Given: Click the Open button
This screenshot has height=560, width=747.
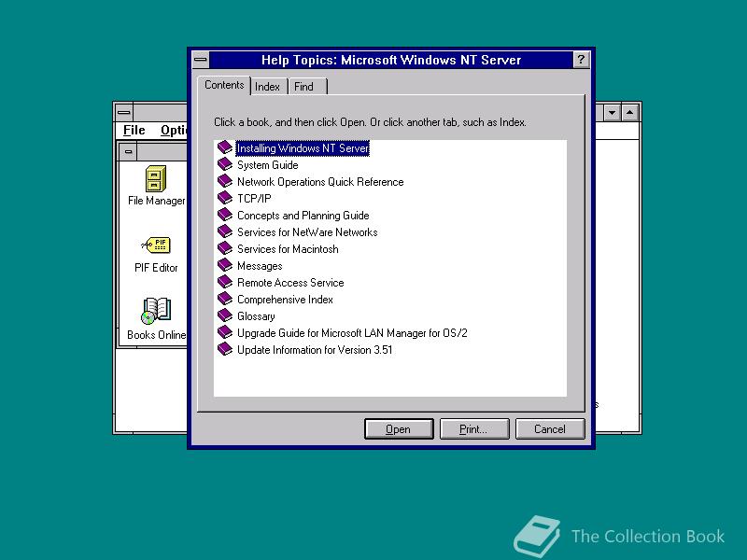Looking at the screenshot, I should tap(399, 429).
